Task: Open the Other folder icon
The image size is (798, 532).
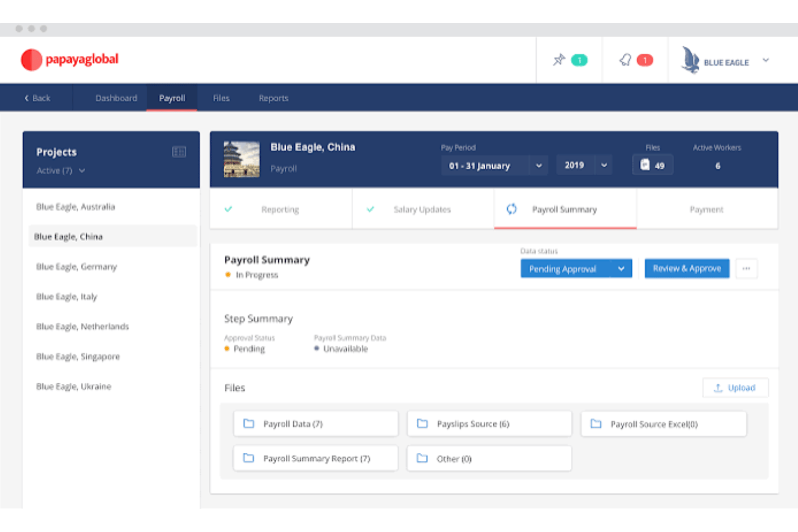Action: 422,458
